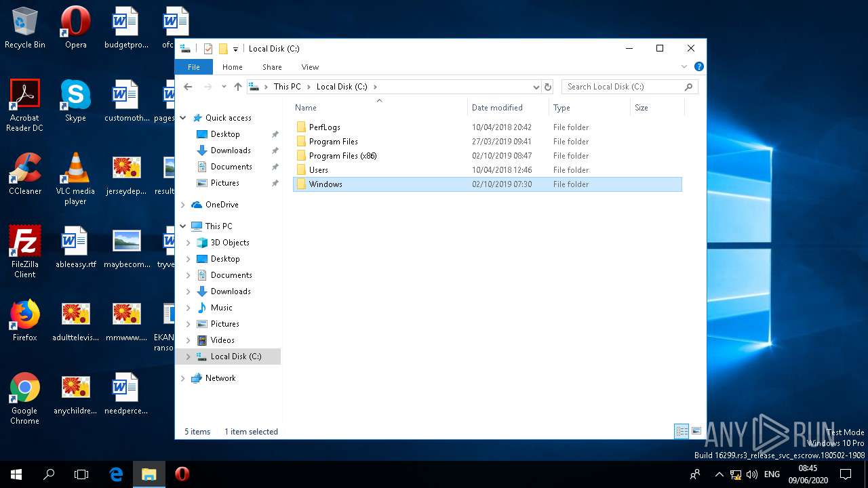Open the Windows Start button
Viewport: 868px width, 488px height.
click(16, 474)
